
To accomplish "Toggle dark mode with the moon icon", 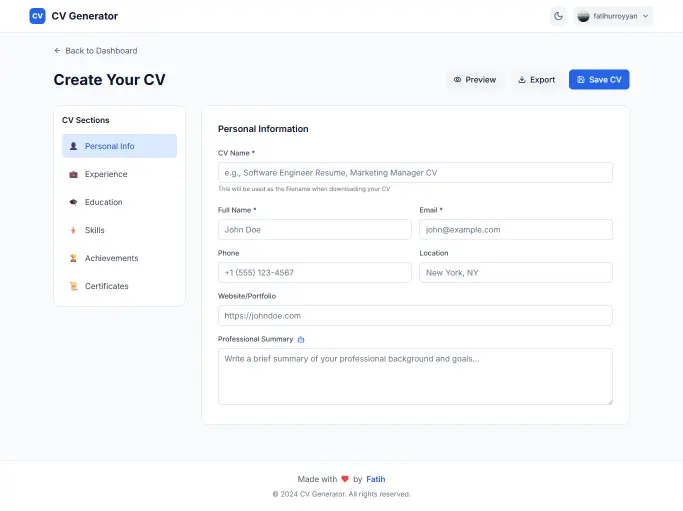I will tap(558, 16).
